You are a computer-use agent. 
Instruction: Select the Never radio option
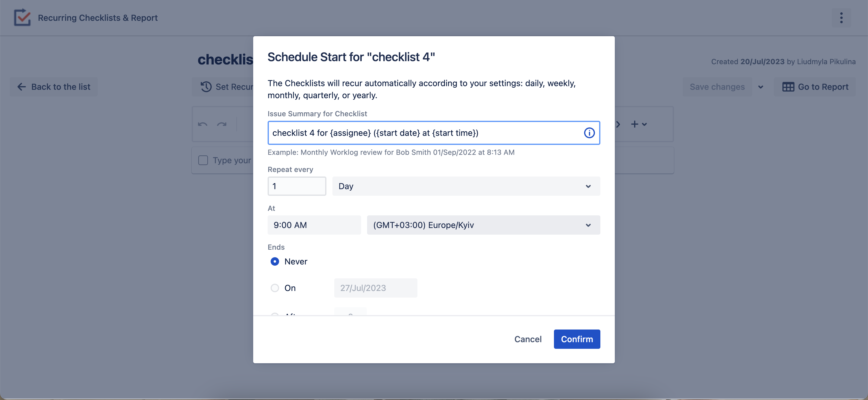[275, 262]
